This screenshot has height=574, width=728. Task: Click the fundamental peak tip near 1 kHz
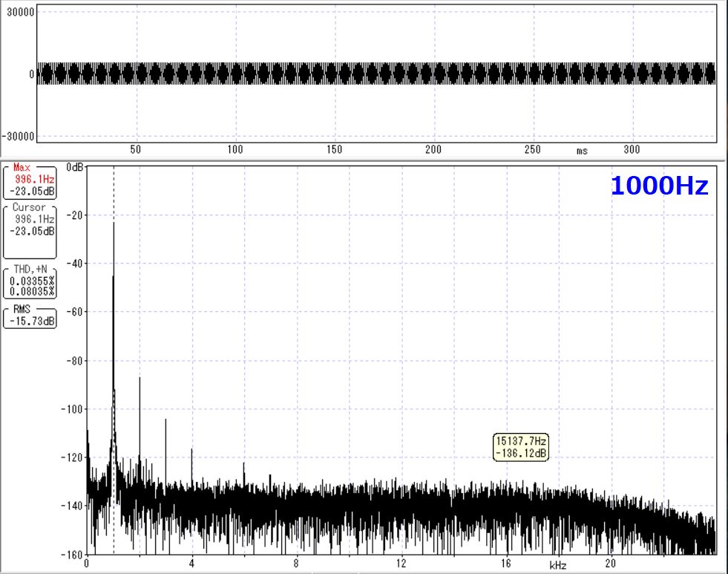(x=114, y=224)
